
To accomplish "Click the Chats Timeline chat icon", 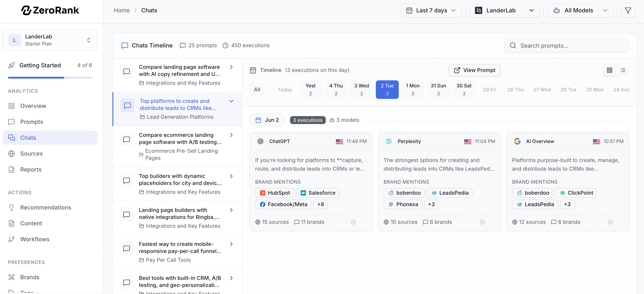I will click(x=125, y=45).
